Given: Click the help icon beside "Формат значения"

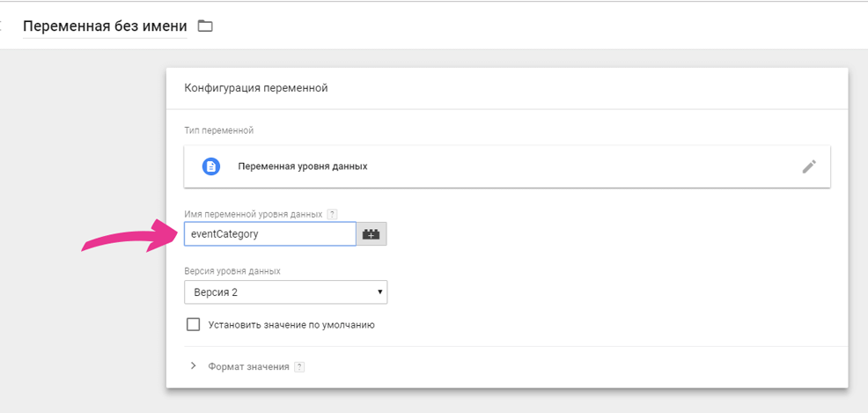Looking at the screenshot, I should pyautogui.click(x=299, y=366).
